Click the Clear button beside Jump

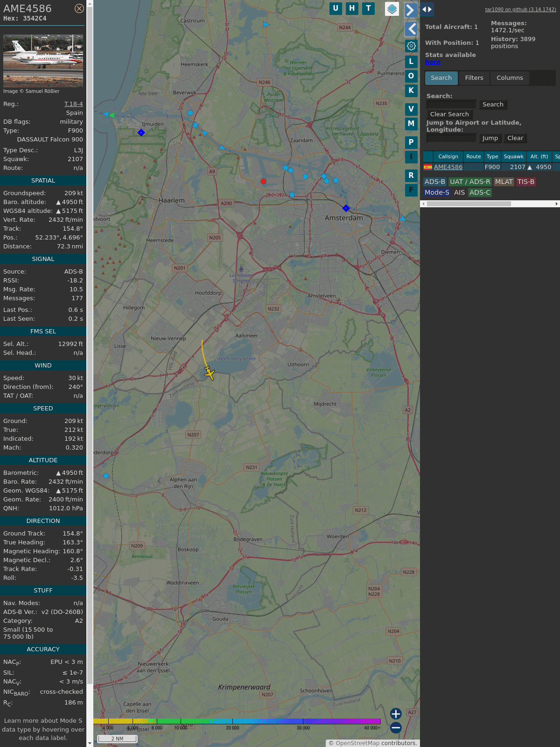(515, 138)
